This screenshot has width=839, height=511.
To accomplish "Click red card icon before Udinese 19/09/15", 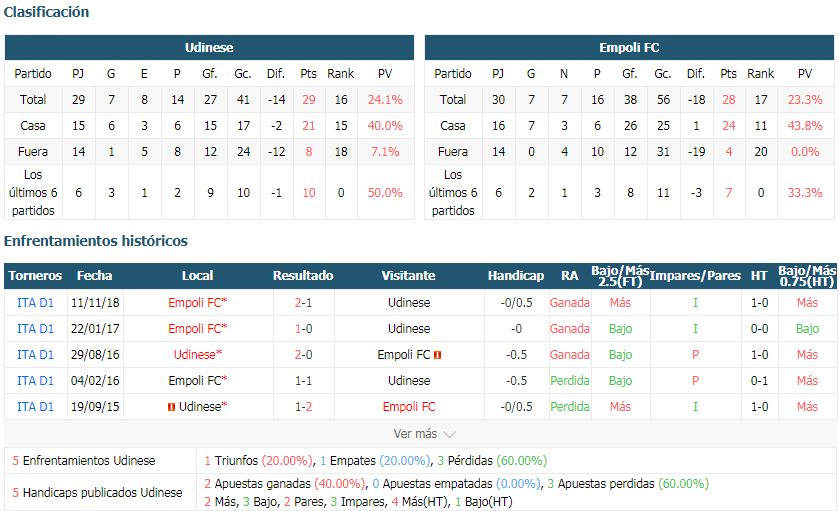I will click(x=171, y=407).
